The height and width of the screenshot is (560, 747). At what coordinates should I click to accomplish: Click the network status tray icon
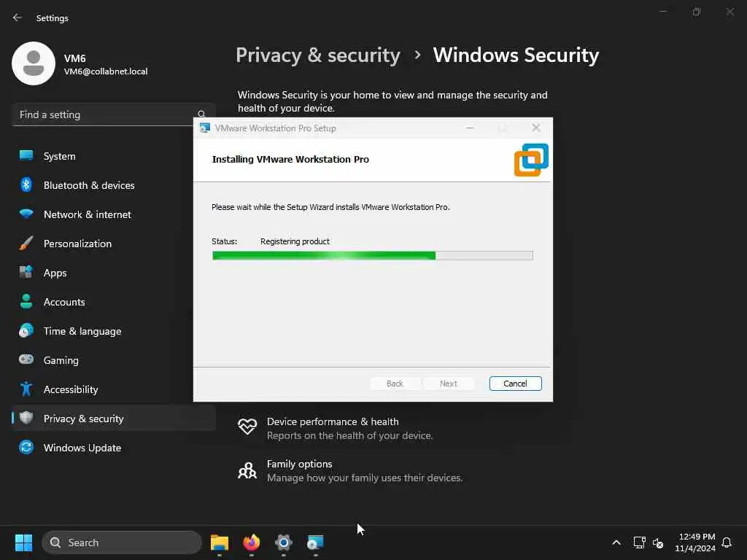click(x=639, y=542)
